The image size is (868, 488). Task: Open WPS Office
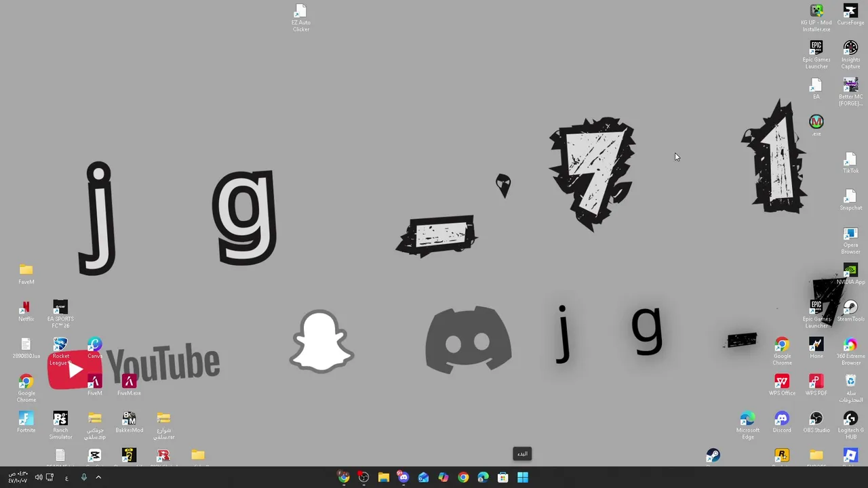pos(782,385)
